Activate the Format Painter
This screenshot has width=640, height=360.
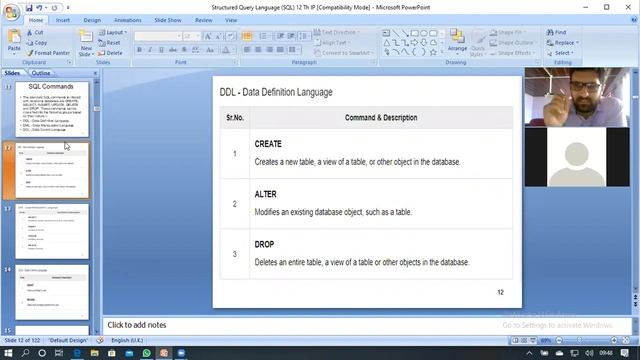(48, 53)
